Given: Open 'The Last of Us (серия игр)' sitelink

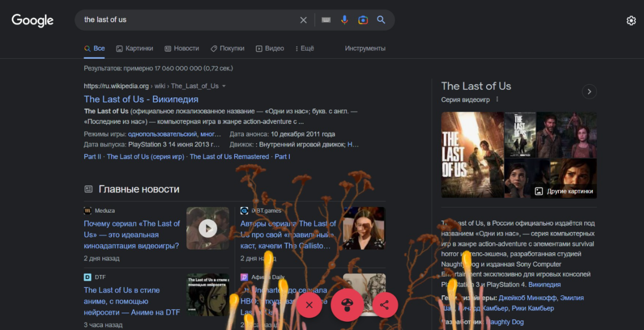Looking at the screenshot, I should (x=145, y=157).
